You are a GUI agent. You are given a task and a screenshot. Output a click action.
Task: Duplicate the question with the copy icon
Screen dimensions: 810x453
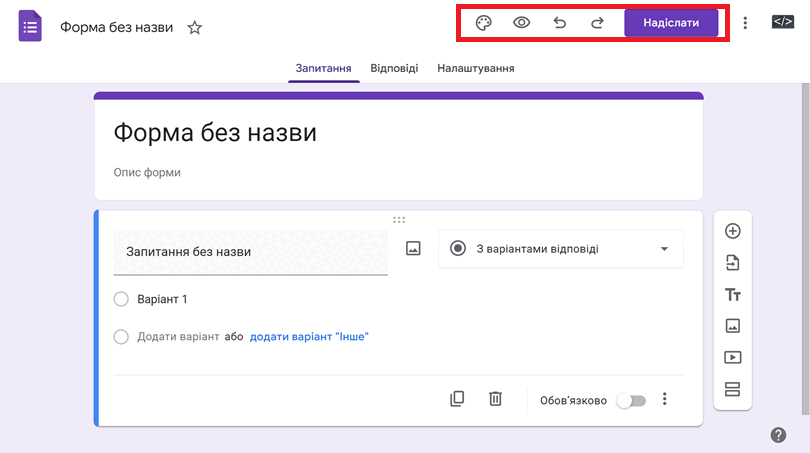point(457,399)
